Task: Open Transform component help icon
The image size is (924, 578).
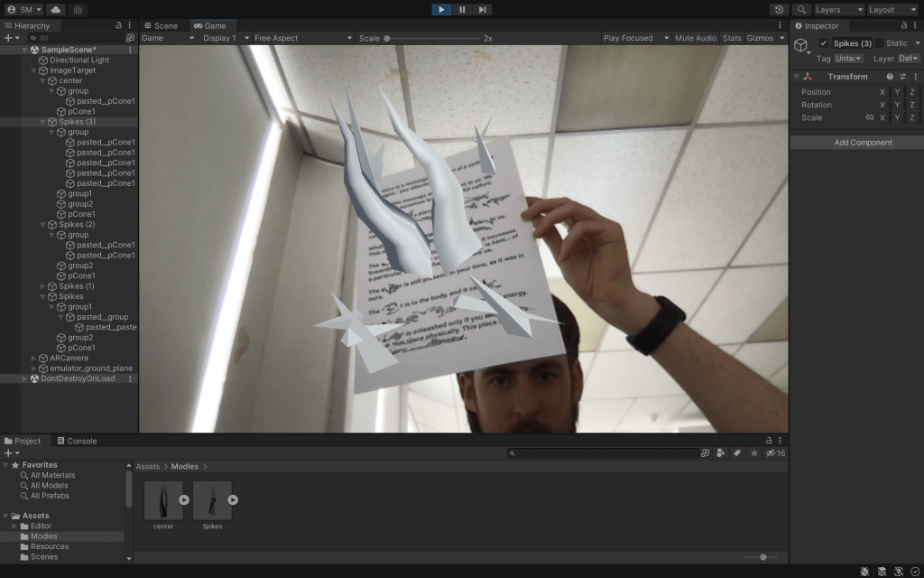Action: [x=890, y=77]
